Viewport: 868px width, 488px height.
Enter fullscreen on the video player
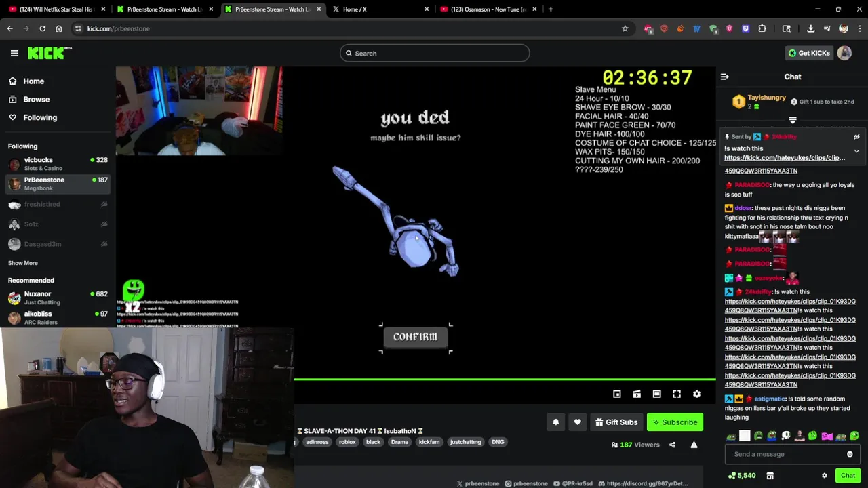tap(677, 394)
